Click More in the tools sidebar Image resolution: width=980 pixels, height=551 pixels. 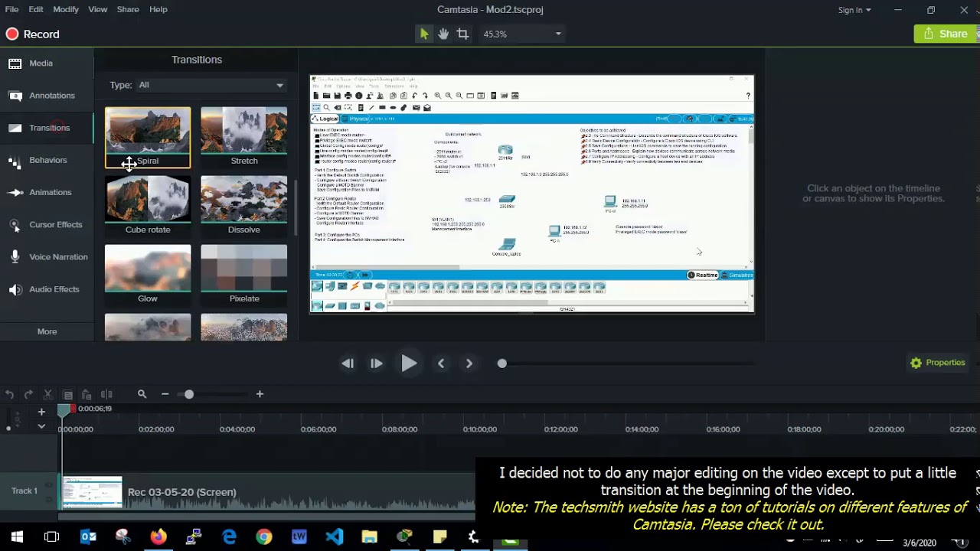click(47, 331)
